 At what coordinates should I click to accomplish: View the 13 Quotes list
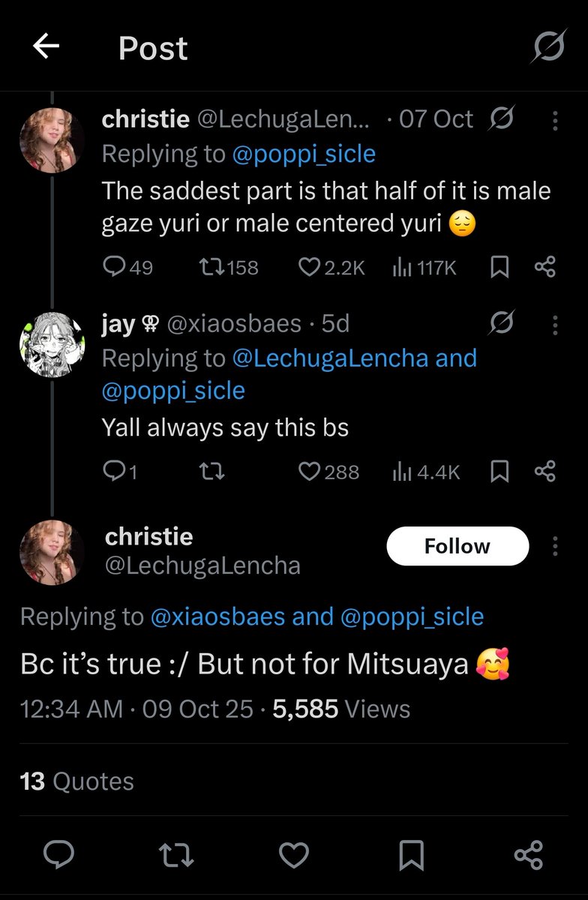coord(77,781)
